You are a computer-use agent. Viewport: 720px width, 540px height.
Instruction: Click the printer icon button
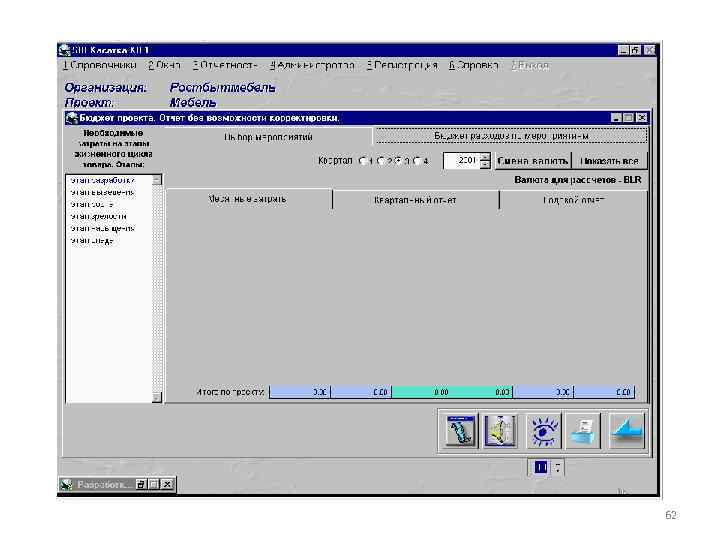point(584,431)
